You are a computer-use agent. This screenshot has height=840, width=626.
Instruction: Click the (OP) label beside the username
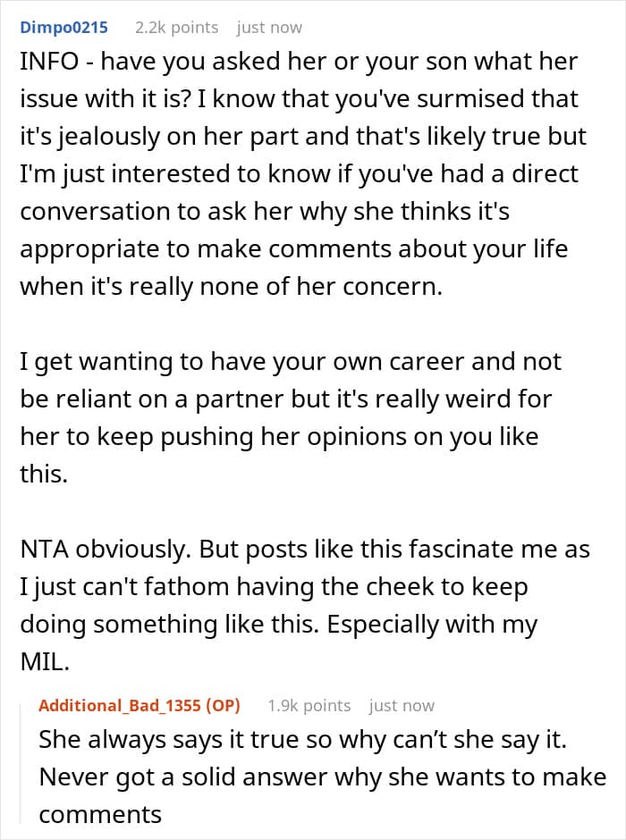click(x=224, y=705)
